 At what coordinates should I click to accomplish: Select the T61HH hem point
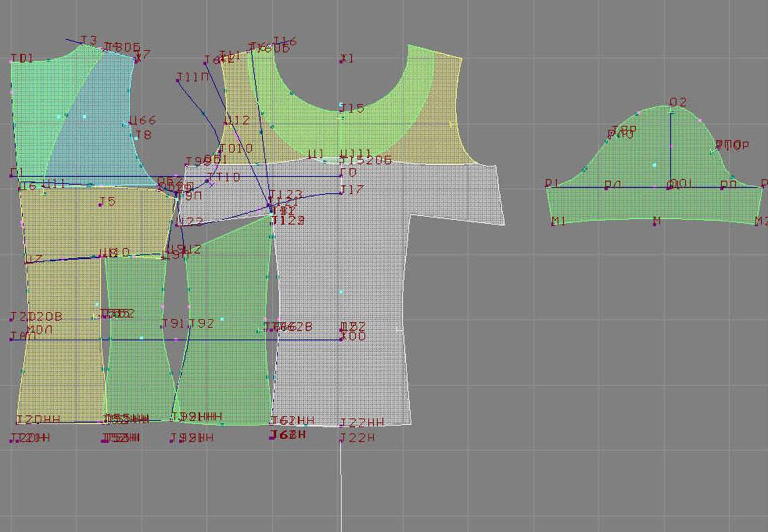293,421
